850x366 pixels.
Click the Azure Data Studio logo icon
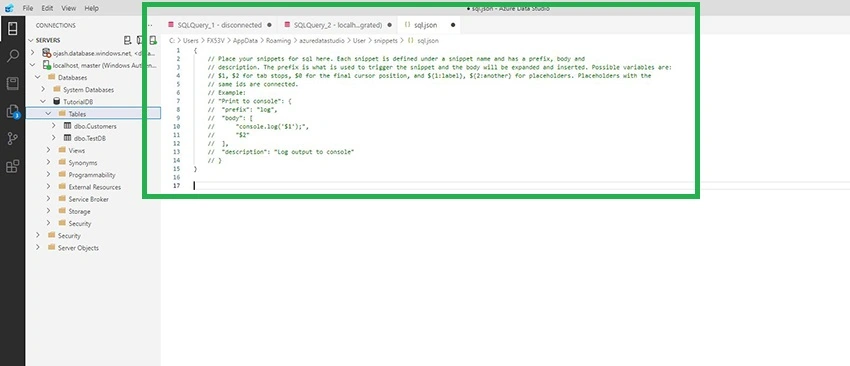pyautogui.click(x=9, y=8)
